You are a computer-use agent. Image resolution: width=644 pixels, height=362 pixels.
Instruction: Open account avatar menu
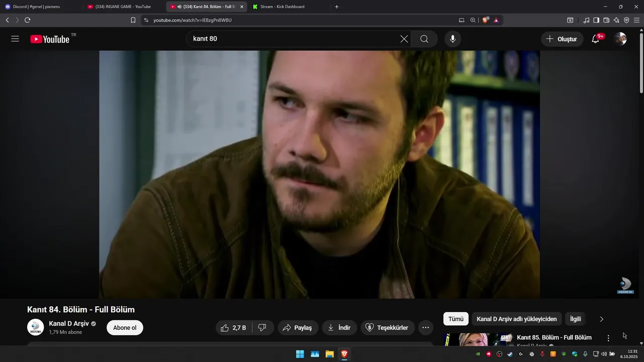point(620,39)
